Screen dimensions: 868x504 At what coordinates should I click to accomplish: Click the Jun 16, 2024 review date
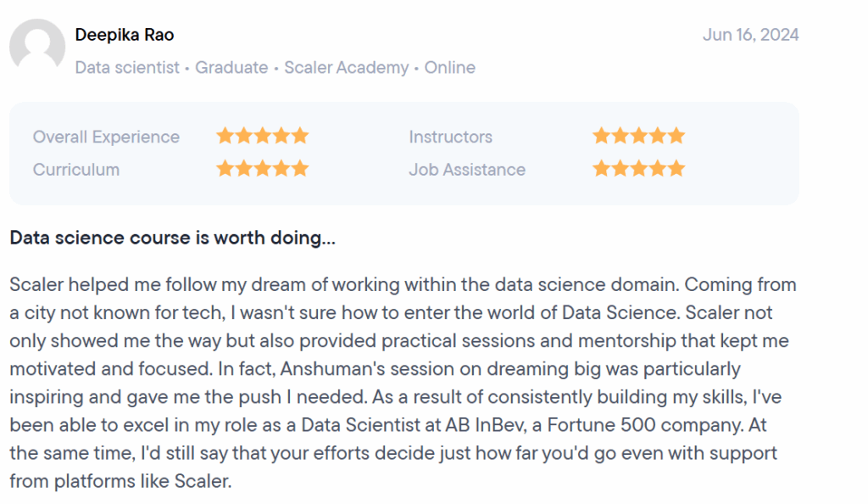point(750,35)
